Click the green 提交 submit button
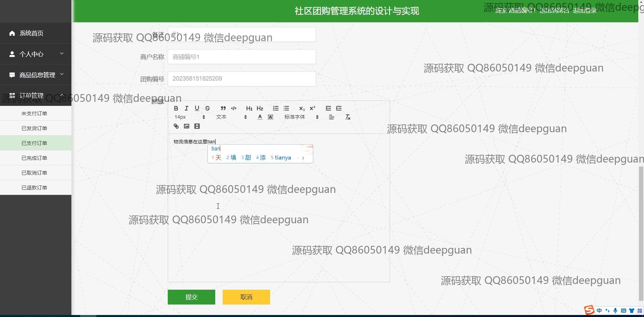 (x=191, y=297)
